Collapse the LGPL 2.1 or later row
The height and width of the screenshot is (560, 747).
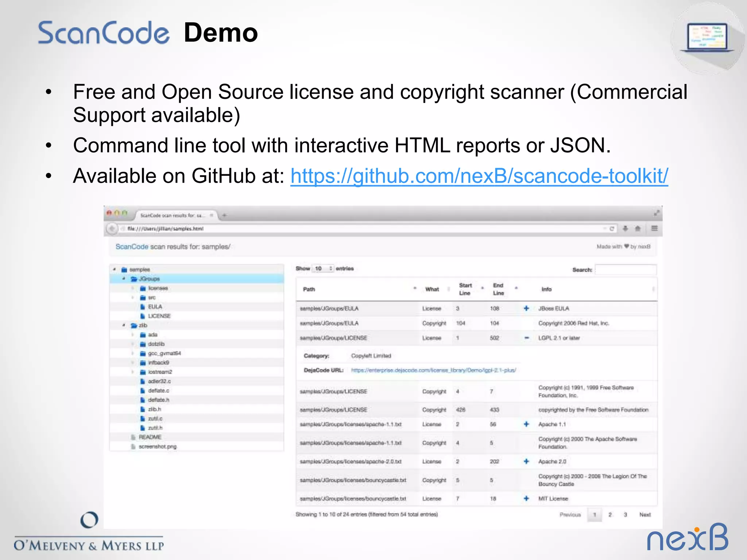[526, 338]
